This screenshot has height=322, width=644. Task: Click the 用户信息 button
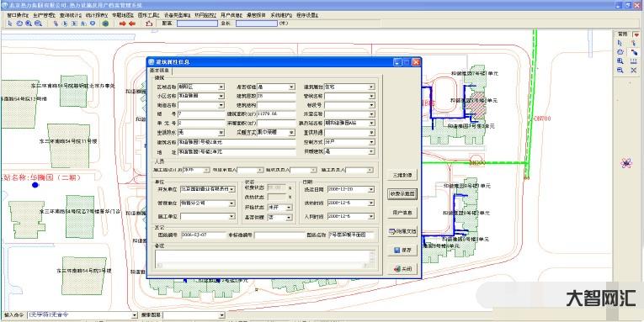tap(402, 213)
